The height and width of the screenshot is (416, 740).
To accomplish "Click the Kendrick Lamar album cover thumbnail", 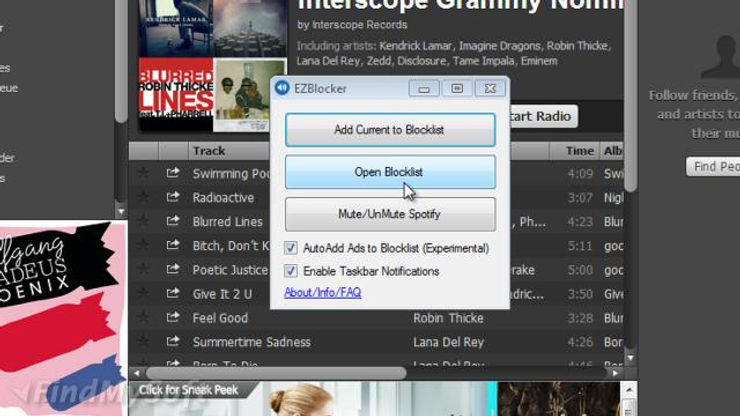I will [176, 28].
